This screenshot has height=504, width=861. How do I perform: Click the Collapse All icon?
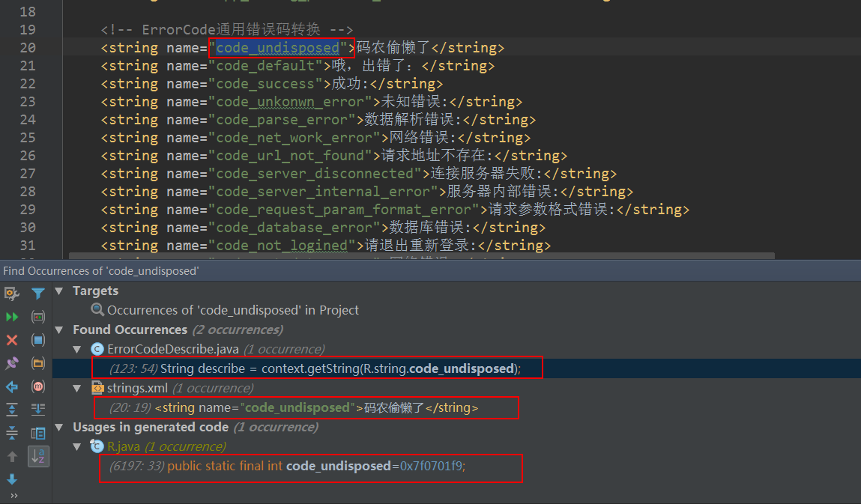pos(12,432)
